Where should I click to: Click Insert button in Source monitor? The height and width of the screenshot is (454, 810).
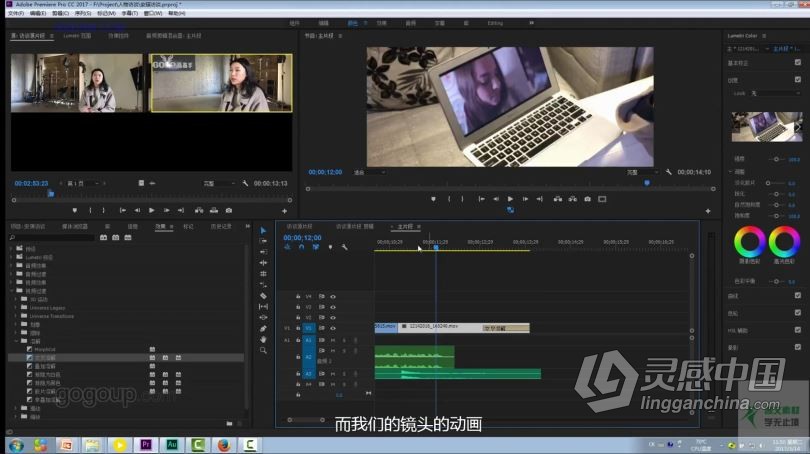click(x=199, y=210)
